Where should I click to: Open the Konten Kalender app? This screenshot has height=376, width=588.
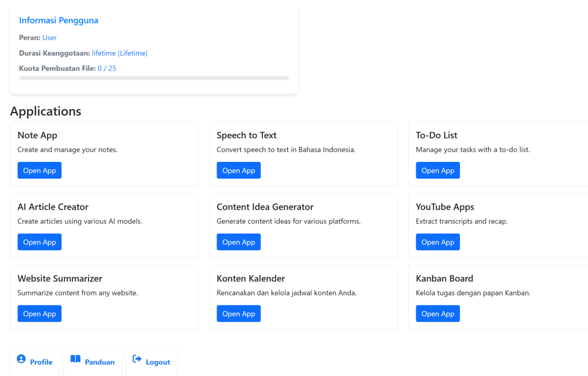coord(238,314)
